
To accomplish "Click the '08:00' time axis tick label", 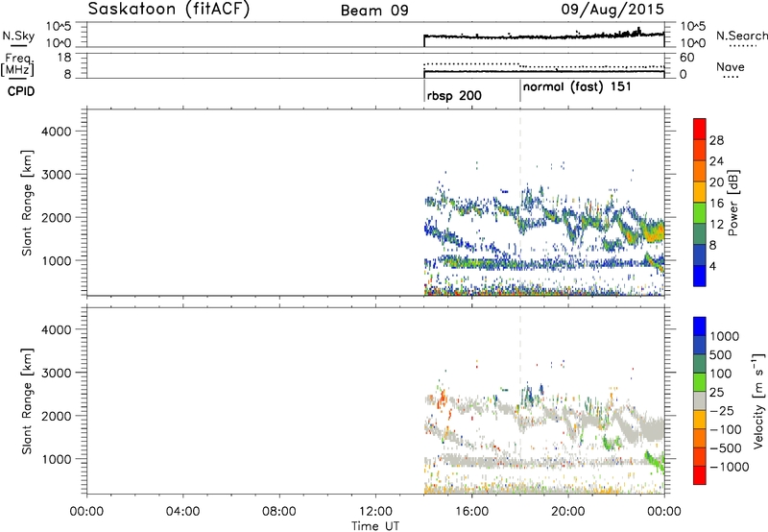I will (279, 512).
